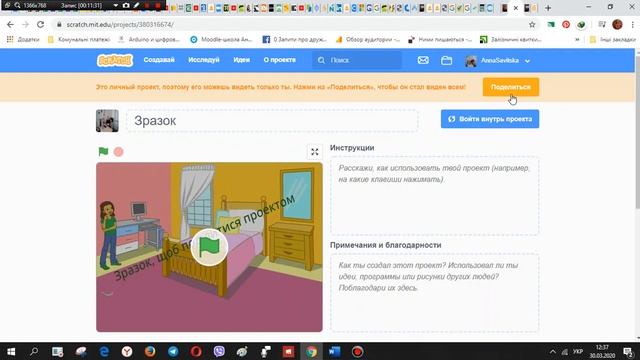This screenshot has width=640, height=360.
Task: Open Word from taskbar
Action: coord(334,351)
